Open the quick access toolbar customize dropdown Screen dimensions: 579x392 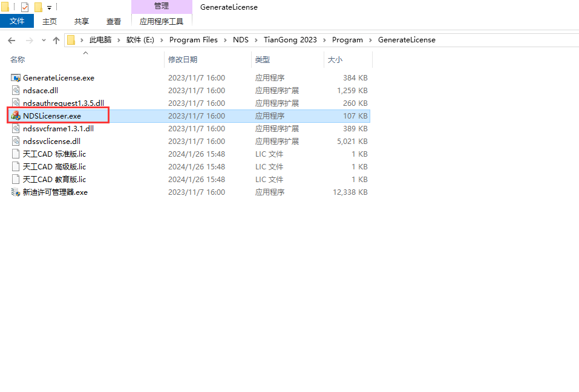coord(49,8)
